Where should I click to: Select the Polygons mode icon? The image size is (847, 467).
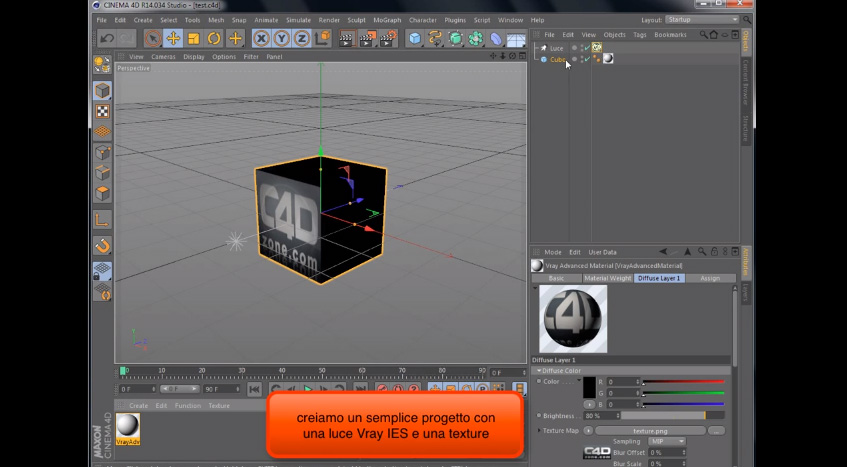tap(103, 193)
